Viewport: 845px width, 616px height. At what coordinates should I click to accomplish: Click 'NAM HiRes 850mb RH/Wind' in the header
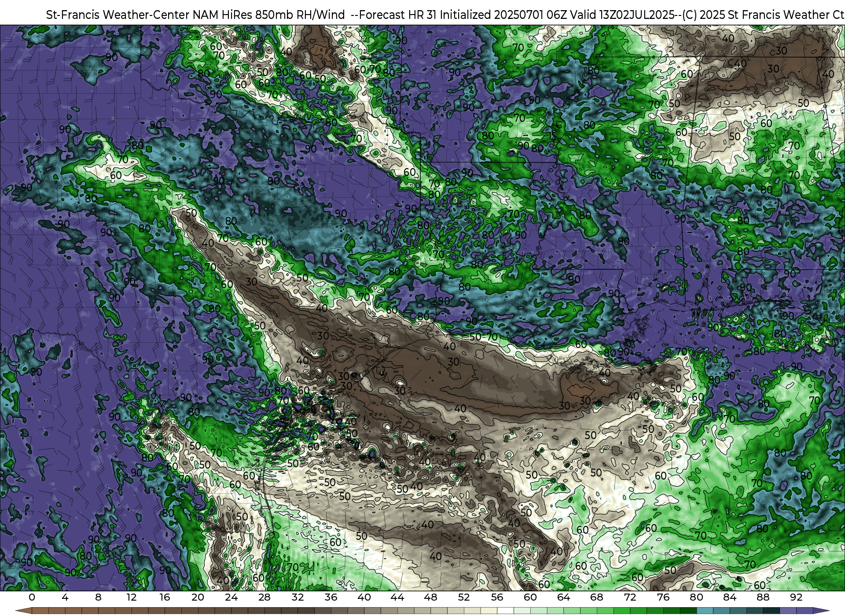[269, 15]
